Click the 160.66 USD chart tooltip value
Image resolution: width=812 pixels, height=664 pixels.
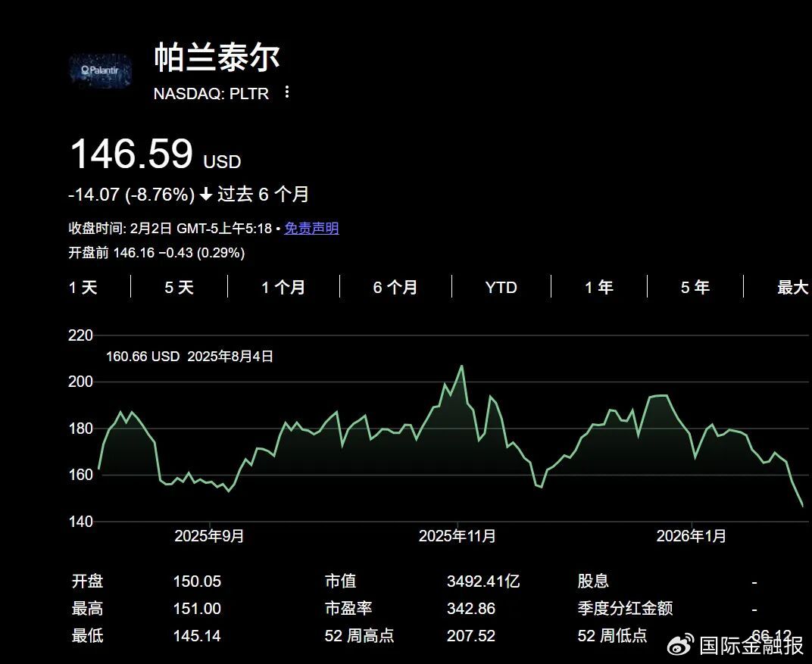point(142,357)
